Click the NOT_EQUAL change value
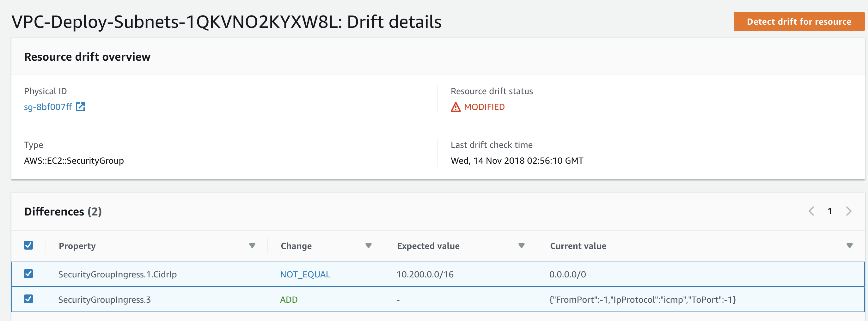Image resolution: width=868 pixels, height=321 pixels. [305, 275]
